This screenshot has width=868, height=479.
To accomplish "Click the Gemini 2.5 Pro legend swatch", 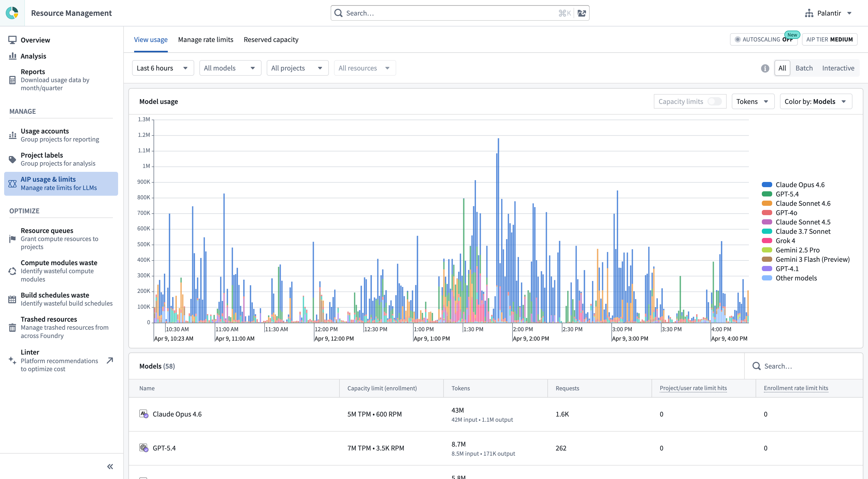I will (x=767, y=250).
